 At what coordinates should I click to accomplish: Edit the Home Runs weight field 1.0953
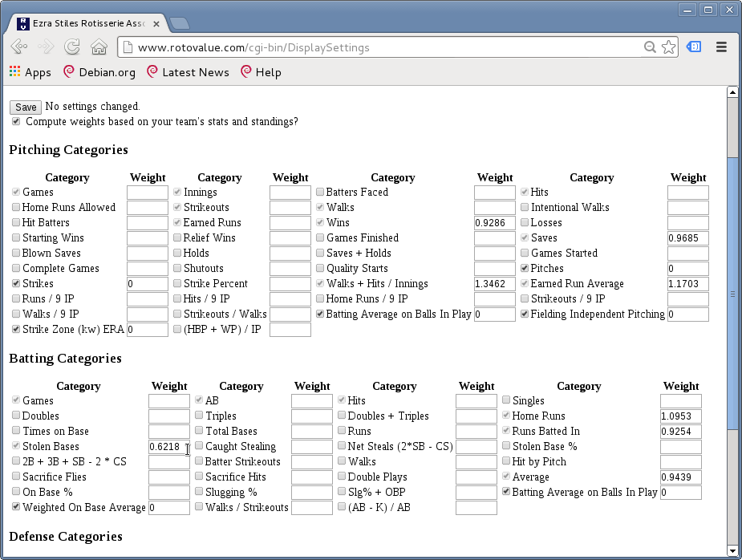pyautogui.click(x=680, y=416)
